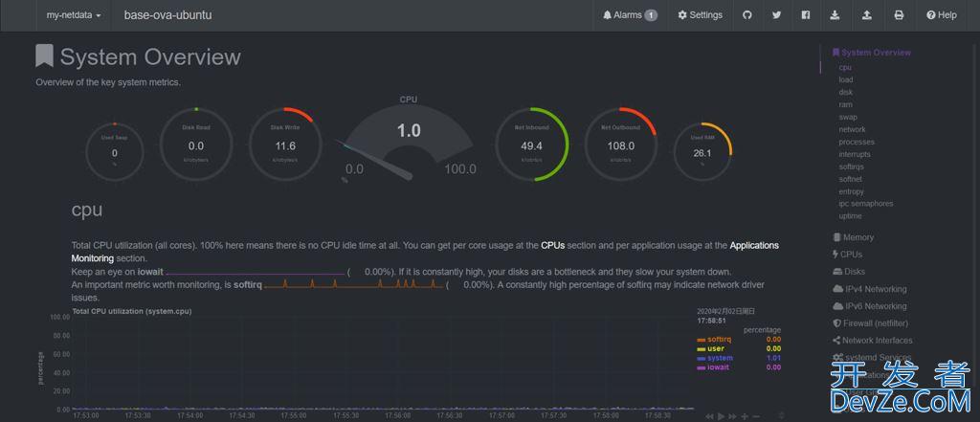Click the download snapshot icon
This screenshot has width=980, height=422.
pyautogui.click(x=835, y=15)
